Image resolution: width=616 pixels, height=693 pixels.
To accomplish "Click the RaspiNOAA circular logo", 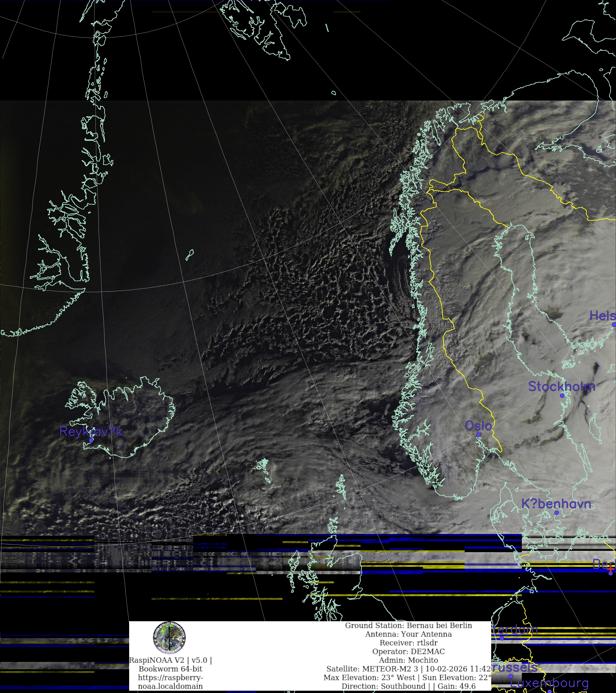I will 169,638.
